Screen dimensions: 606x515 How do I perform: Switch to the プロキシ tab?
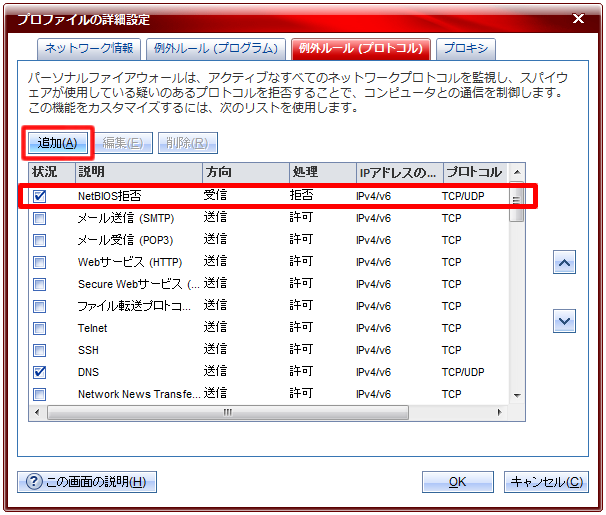click(465, 48)
